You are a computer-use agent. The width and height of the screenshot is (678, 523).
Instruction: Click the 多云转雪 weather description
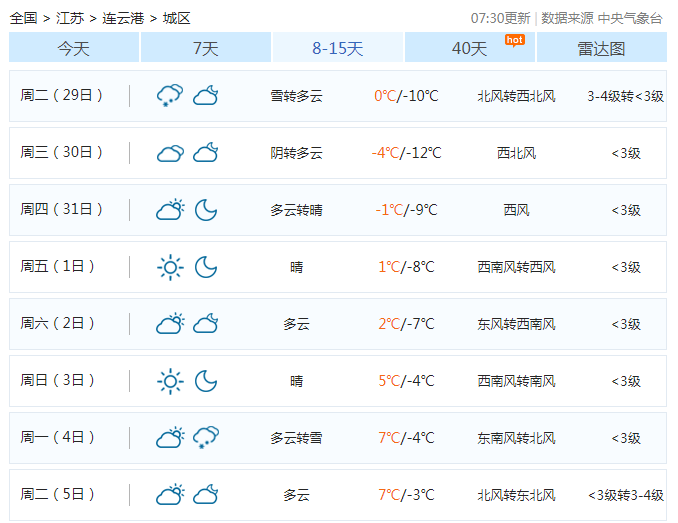297,438
